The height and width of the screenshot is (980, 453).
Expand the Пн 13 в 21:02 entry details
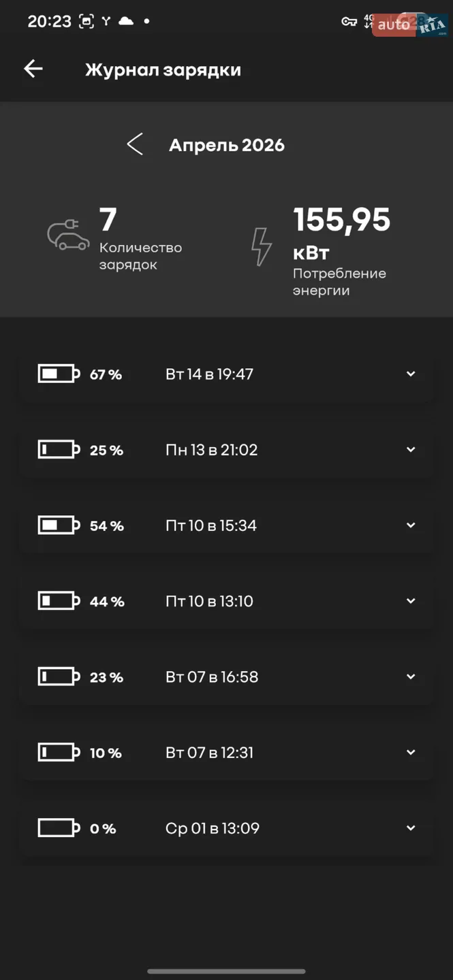411,450
